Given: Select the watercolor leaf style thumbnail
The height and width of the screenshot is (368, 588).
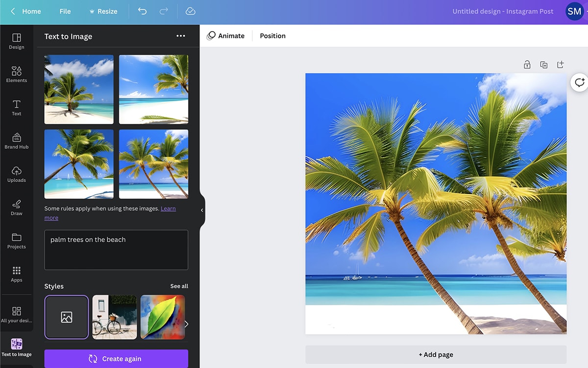Looking at the screenshot, I should tap(162, 317).
